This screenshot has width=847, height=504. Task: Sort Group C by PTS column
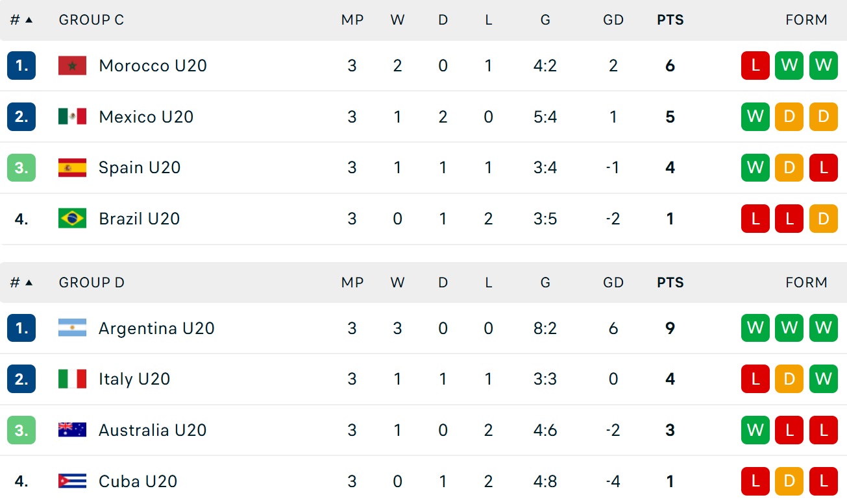pyautogui.click(x=670, y=20)
